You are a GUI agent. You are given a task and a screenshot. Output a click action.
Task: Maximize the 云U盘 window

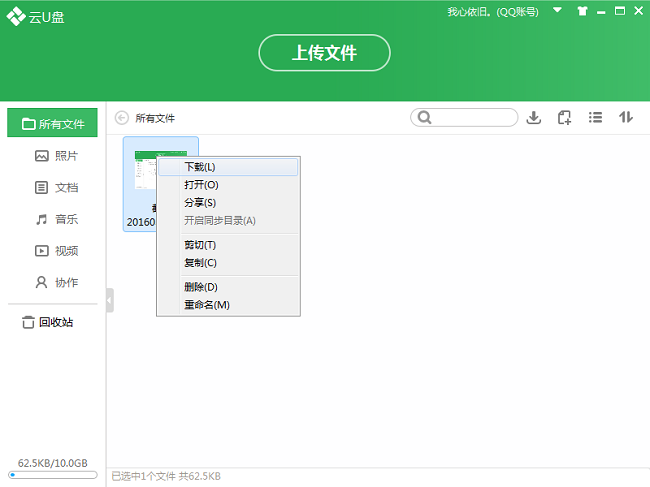pos(620,11)
